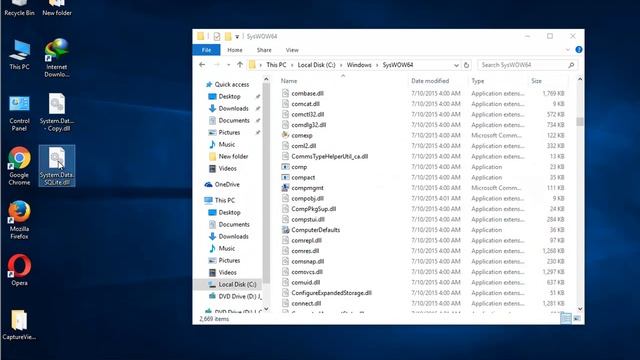
Task: Click the file list vertical scrollbar thumb
Action: click(580, 122)
